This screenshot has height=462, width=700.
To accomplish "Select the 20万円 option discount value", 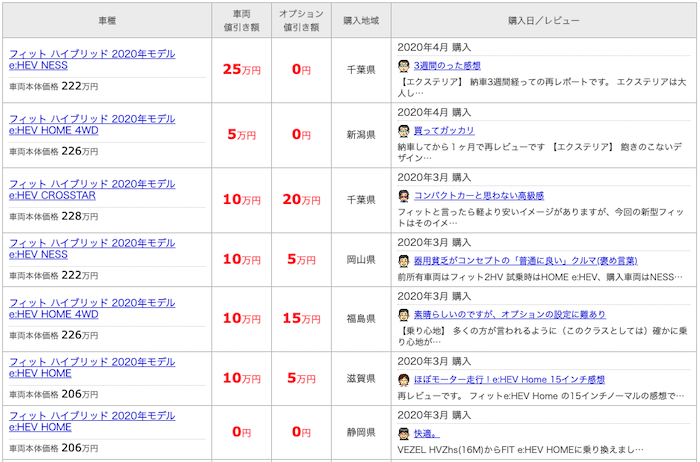I will click(x=301, y=200).
